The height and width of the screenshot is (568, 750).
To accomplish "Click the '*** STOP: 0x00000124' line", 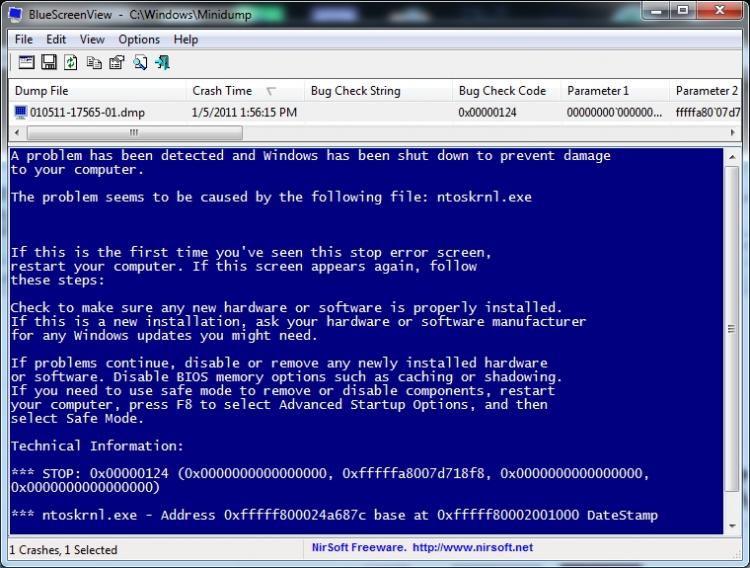I will pyautogui.click(x=330, y=474).
